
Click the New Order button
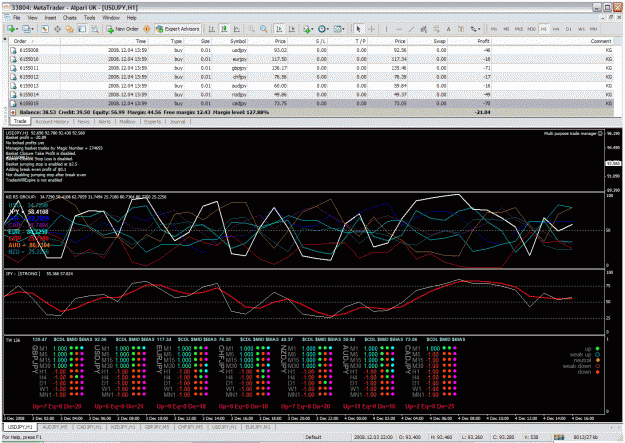[x=122, y=29]
